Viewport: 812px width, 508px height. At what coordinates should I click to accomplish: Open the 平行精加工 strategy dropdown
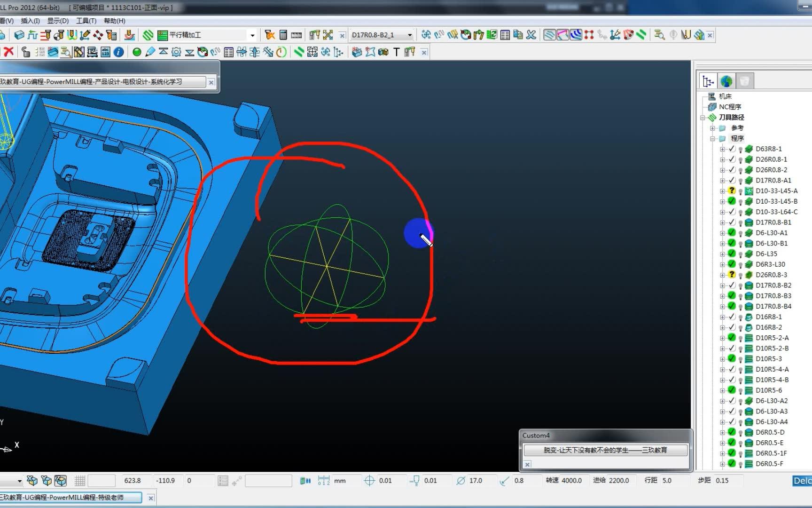click(x=252, y=35)
